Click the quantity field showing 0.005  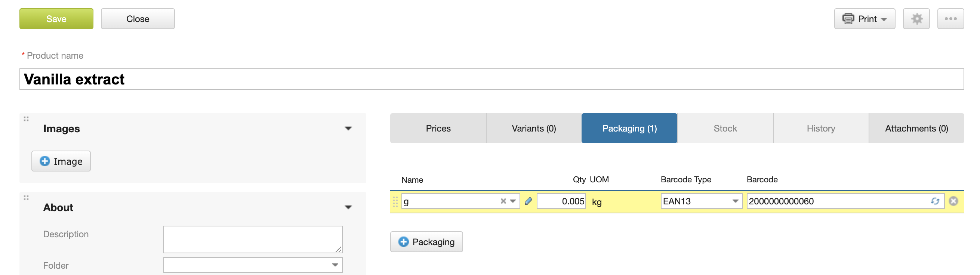[561, 201]
